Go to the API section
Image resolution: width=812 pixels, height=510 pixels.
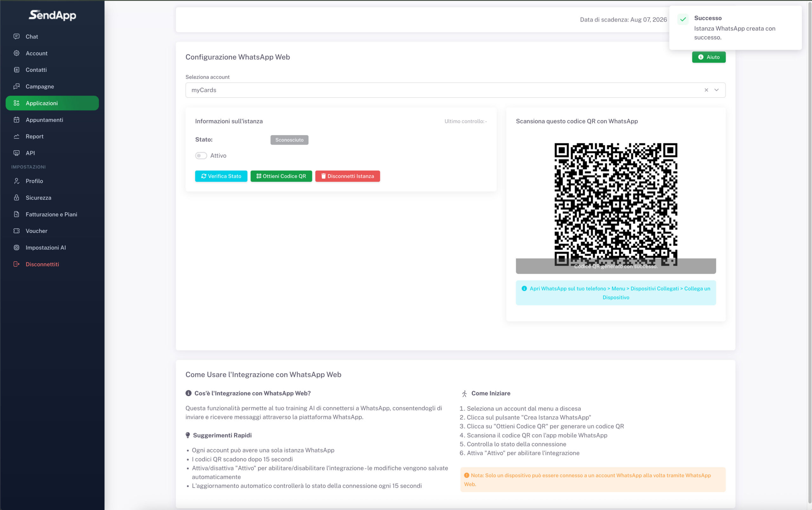point(52,153)
